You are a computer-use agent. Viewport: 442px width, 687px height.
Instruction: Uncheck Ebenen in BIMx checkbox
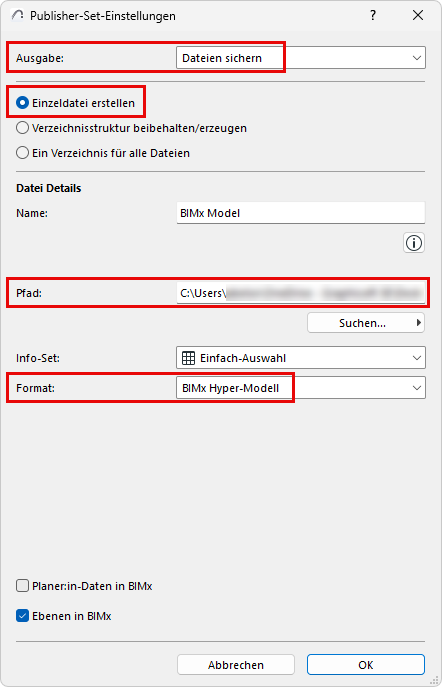[x=22, y=616]
